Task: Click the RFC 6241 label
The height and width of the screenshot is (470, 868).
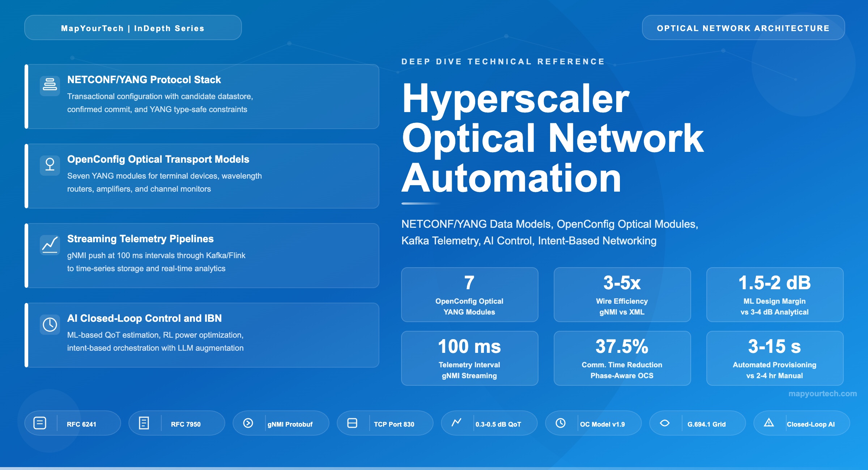Action: pyautogui.click(x=82, y=424)
